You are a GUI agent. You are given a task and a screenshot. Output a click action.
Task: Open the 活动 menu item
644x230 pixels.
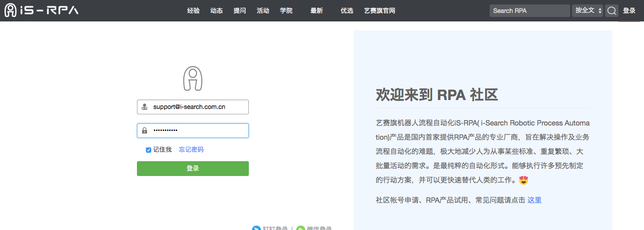tap(263, 11)
